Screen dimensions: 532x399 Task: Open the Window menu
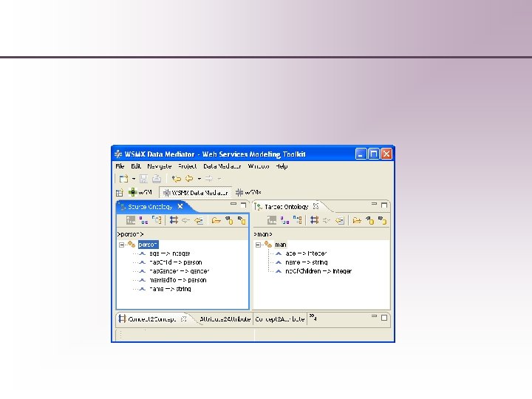(x=259, y=166)
